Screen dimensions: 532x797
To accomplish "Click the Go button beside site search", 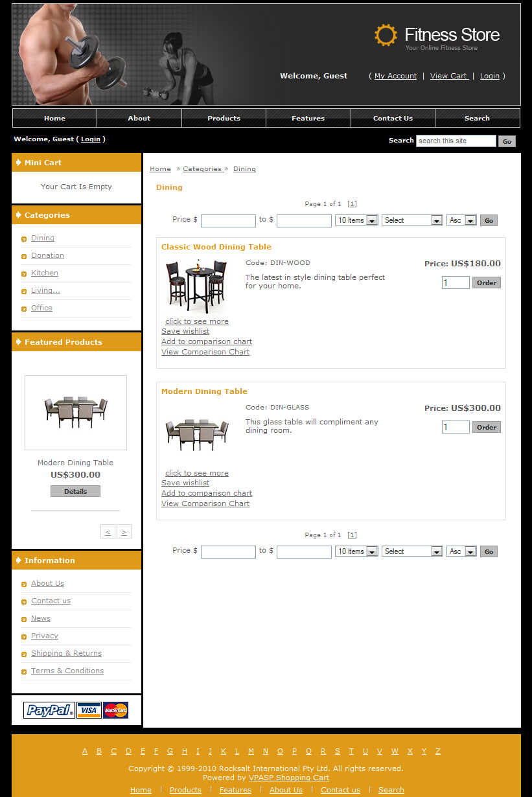I will pos(507,141).
